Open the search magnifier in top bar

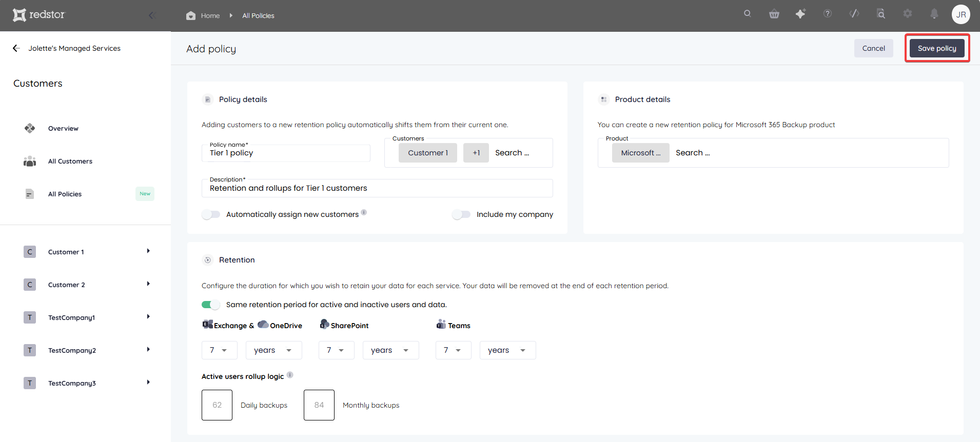tap(748, 14)
